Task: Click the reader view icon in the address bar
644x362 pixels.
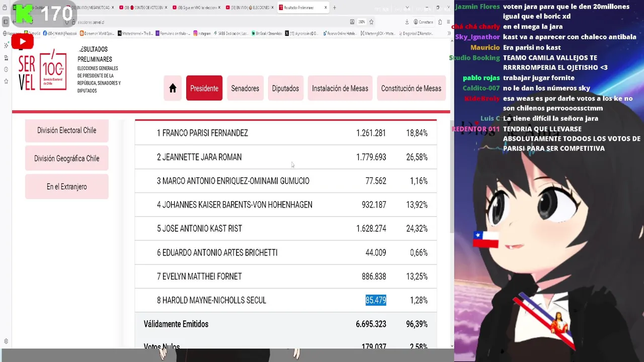Action: [x=352, y=22]
